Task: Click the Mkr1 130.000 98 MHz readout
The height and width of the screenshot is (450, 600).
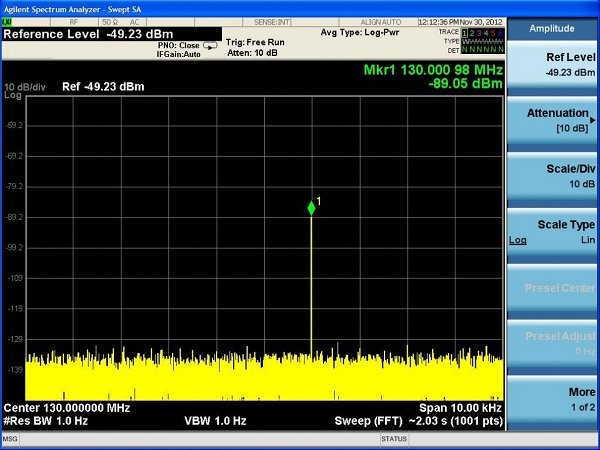Action: [433, 70]
